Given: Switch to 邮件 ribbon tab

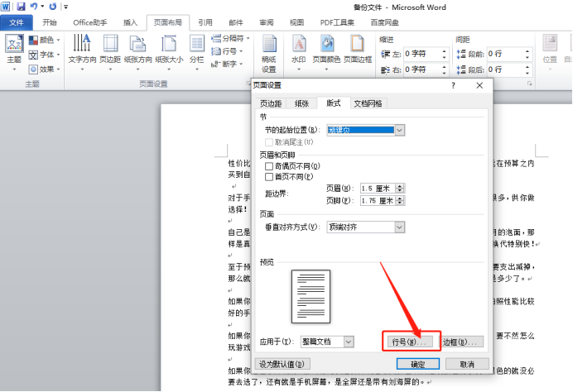Looking at the screenshot, I should pos(236,22).
